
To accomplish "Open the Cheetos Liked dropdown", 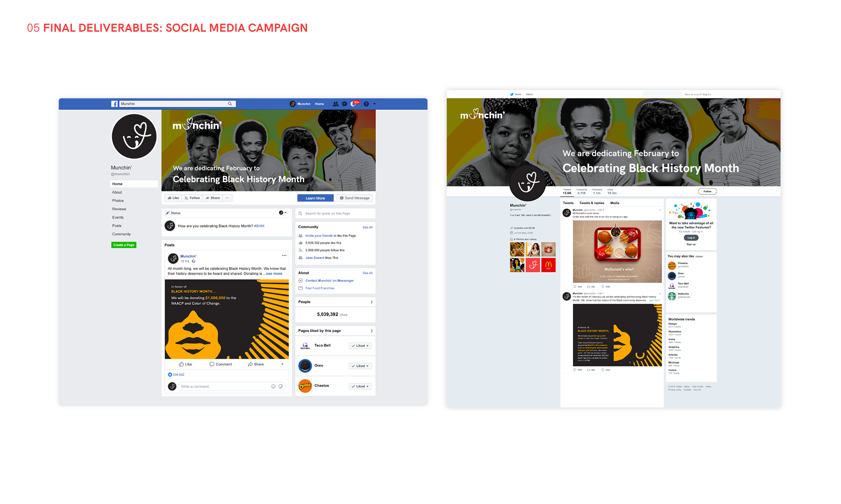I will pyautogui.click(x=360, y=386).
